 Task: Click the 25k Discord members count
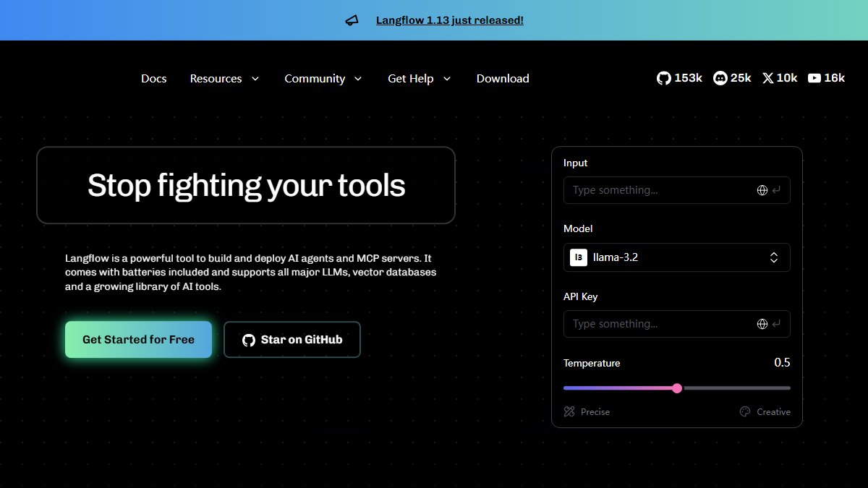pos(741,78)
